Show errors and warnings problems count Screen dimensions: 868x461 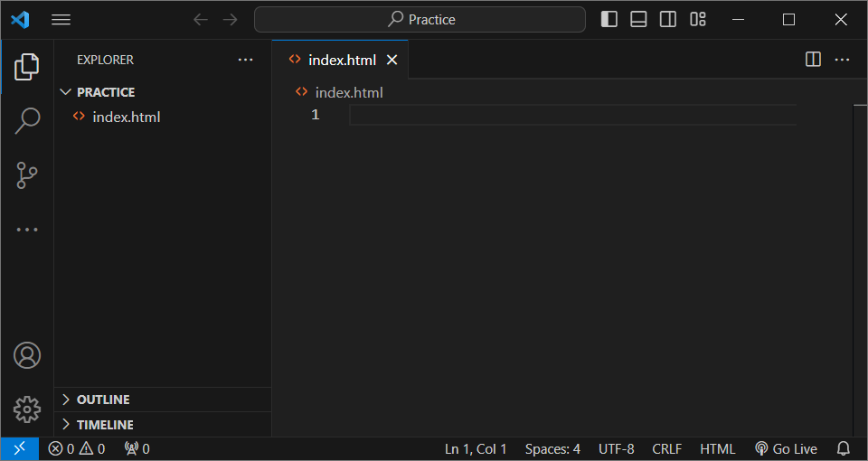pyautogui.click(x=76, y=449)
